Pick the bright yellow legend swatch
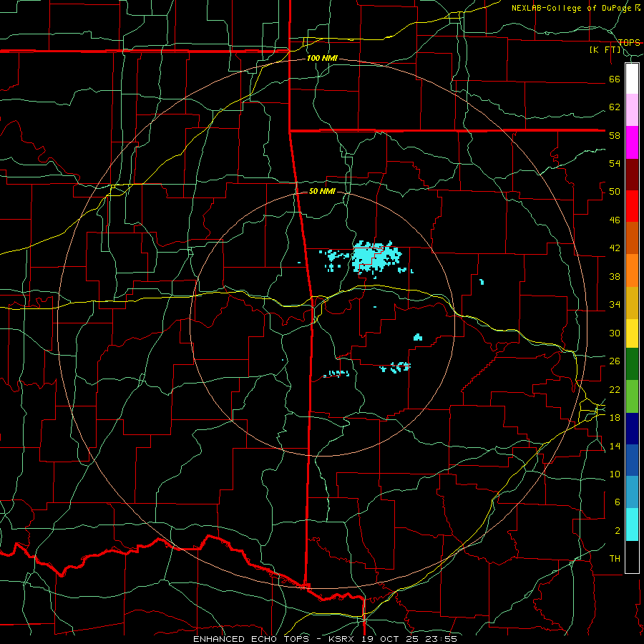 pyautogui.click(x=632, y=333)
